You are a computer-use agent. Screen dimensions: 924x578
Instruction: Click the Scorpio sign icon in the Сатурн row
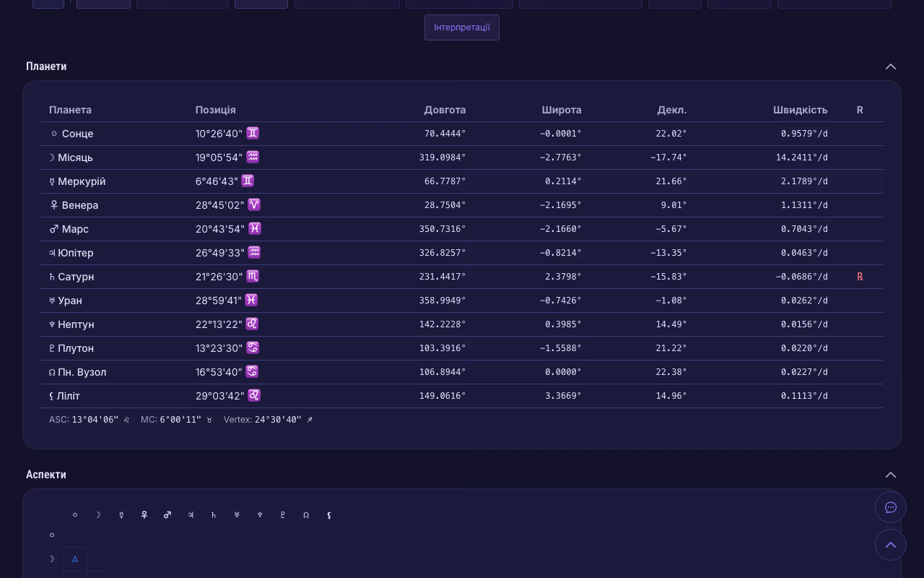coord(252,277)
